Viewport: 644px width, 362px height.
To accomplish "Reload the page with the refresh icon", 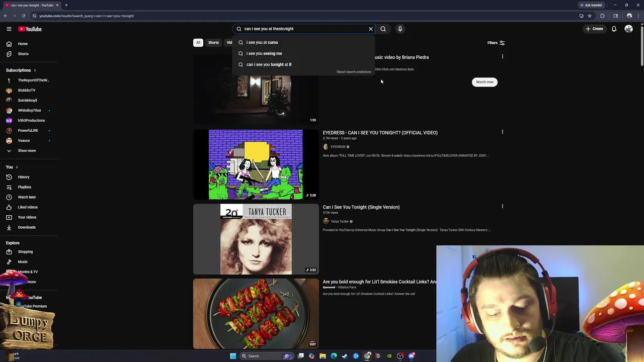I will 23,16.
